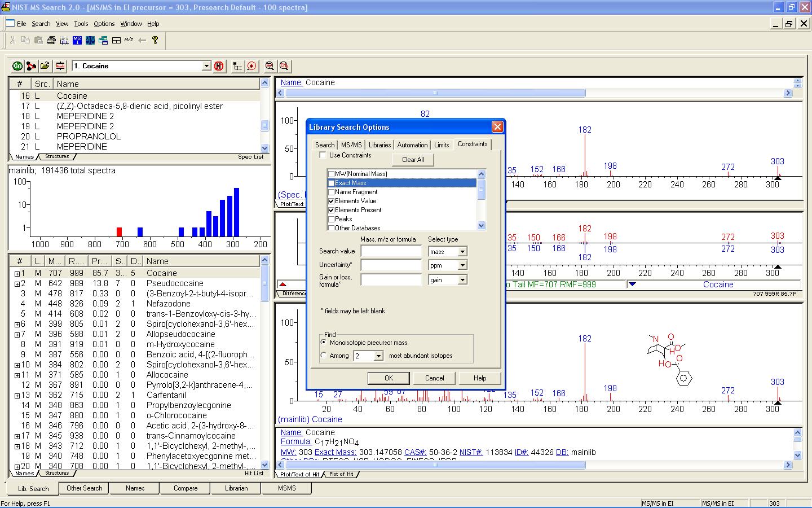Click the Exact Mass link in hit info
Viewport: 812px width, 508px height.
[336, 452]
